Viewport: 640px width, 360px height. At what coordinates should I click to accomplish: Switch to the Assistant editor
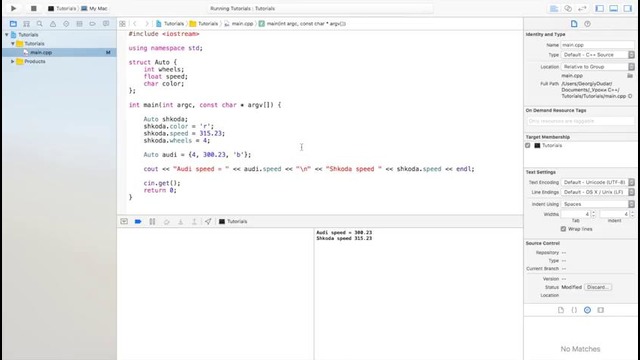pos(568,8)
